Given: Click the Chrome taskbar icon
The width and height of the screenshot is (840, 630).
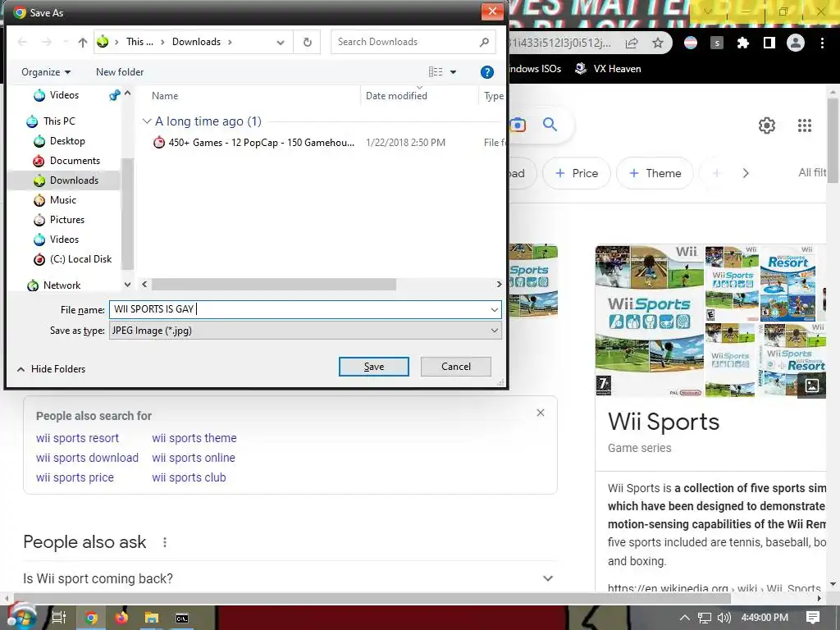Looking at the screenshot, I should (x=92, y=618).
